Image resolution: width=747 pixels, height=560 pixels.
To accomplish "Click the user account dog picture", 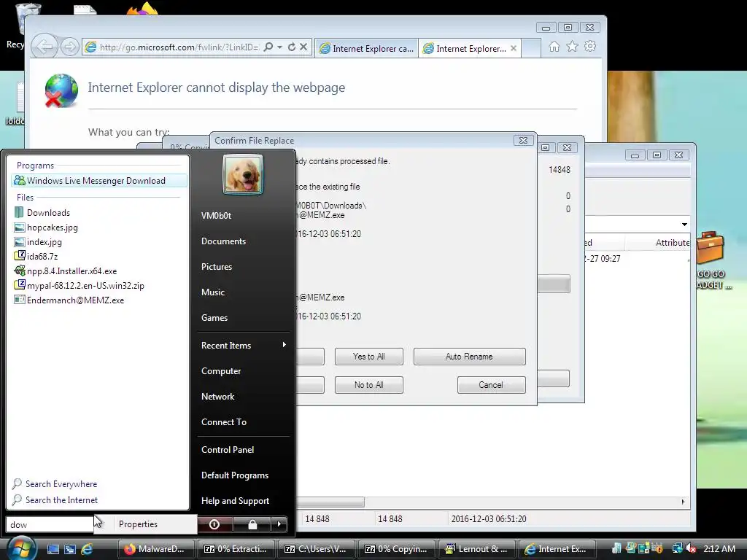I will tap(243, 174).
